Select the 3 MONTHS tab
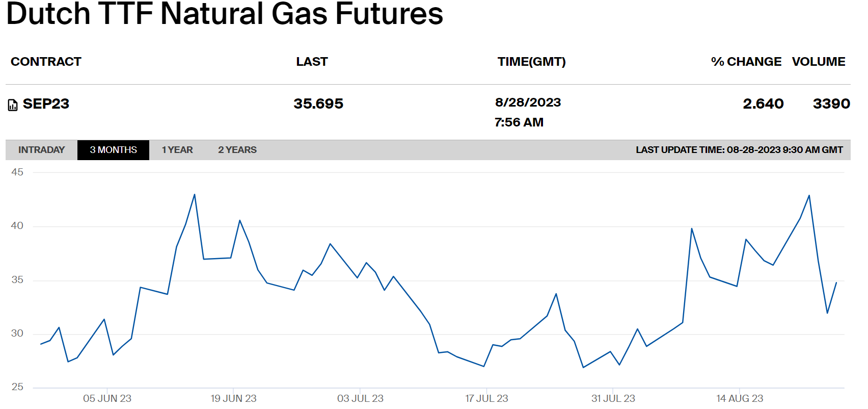The image size is (868, 409). [113, 150]
